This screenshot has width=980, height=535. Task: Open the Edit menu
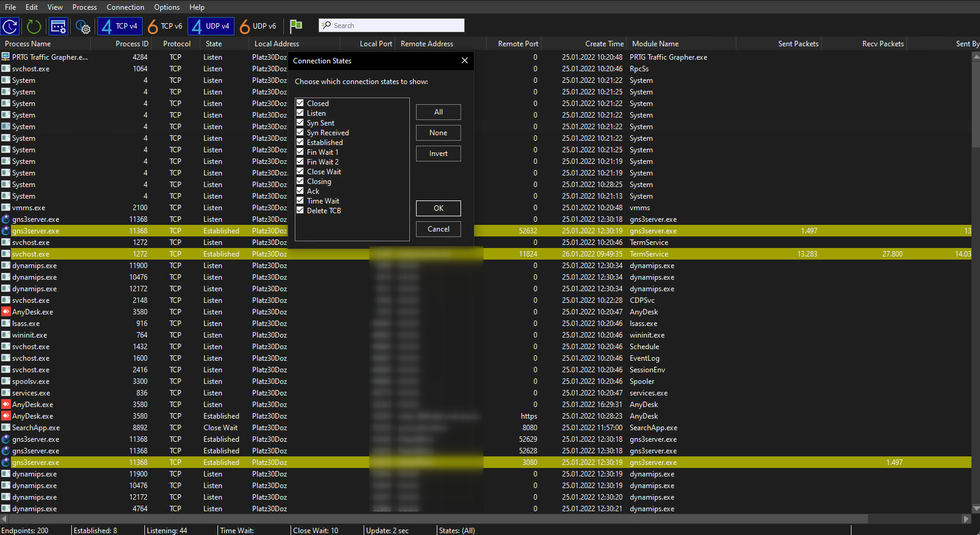32,7
